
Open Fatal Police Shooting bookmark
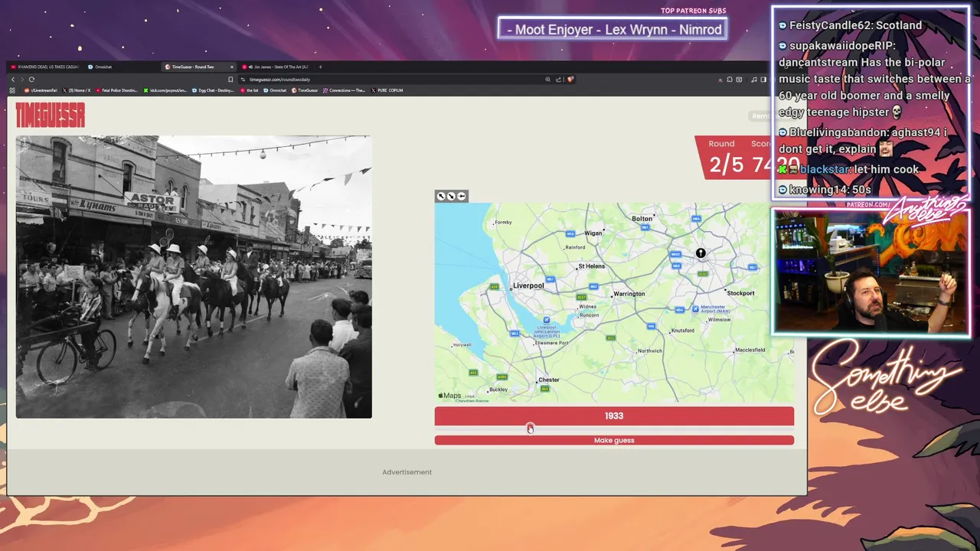click(x=117, y=90)
